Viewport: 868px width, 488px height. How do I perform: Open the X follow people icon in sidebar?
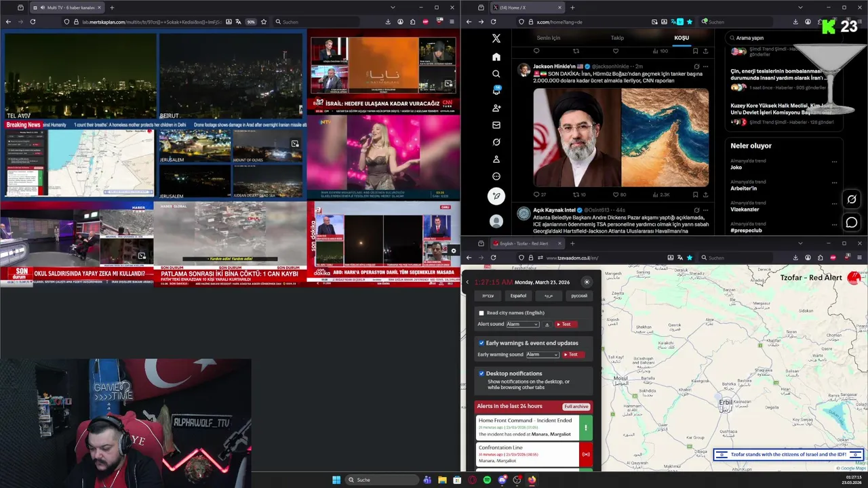pos(496,108)
